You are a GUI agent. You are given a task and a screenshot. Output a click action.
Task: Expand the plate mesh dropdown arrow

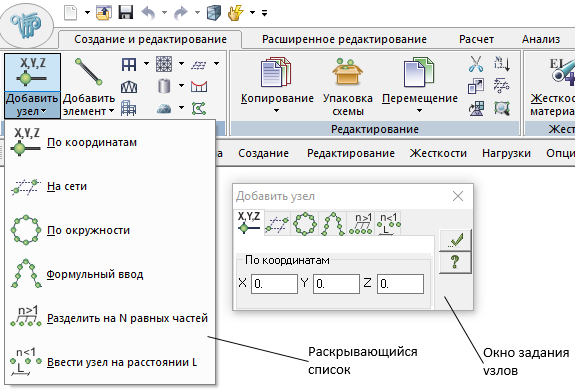click(x=182, y=63)
